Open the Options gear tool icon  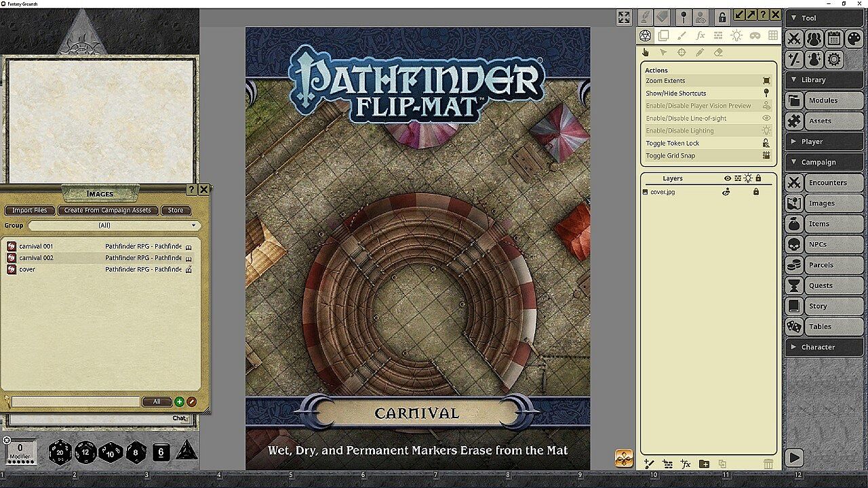[x=834, y=59]
